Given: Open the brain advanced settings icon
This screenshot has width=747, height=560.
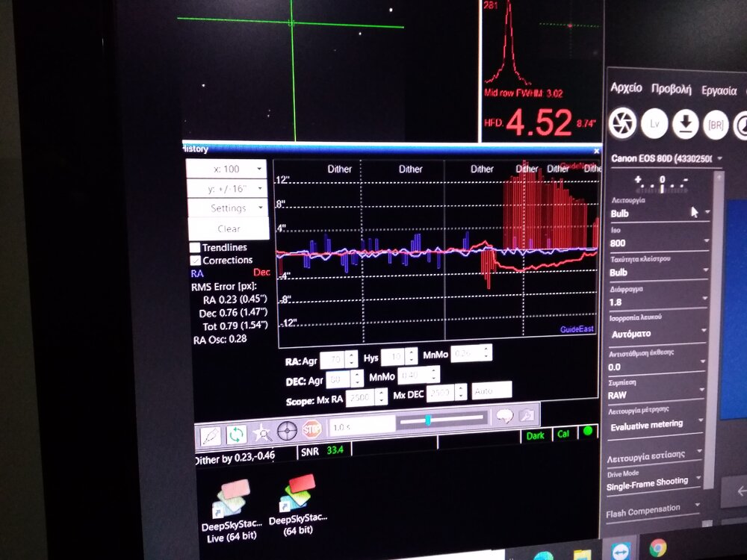Looking at the screenshot, I should click(x=505, y=417).
